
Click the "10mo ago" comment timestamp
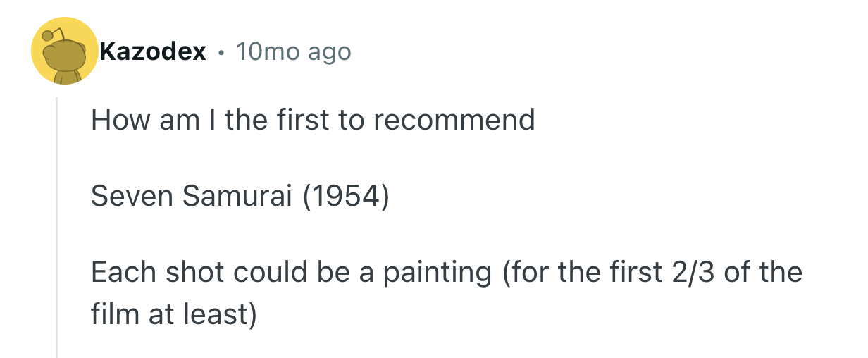coord(293,51)
